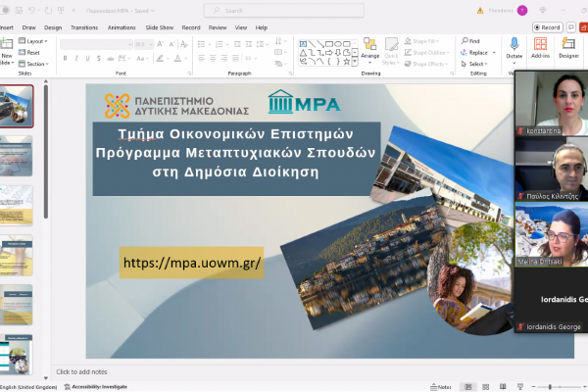Apply Strikethrough formatting
The height and width of the screenshot is (392, 588).
point(110,58)
